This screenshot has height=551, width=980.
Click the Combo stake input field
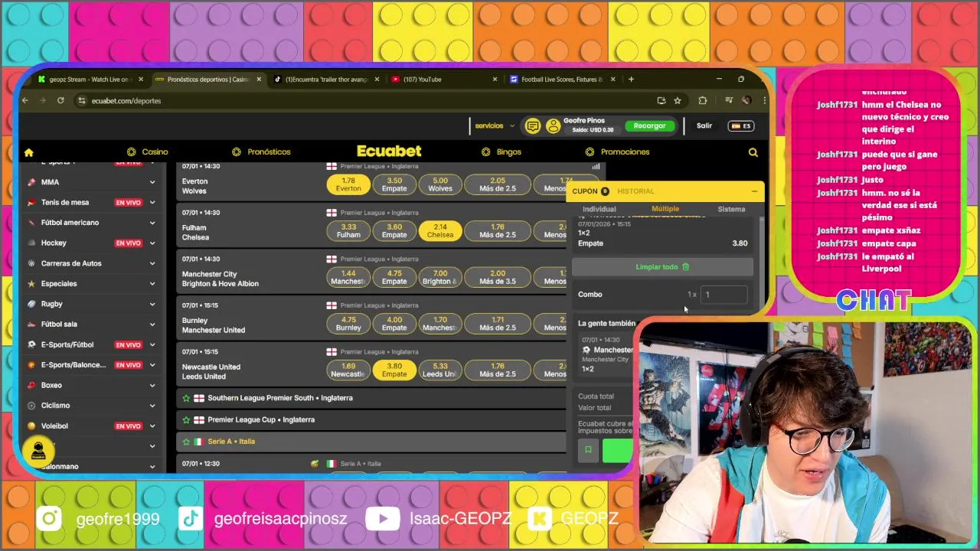(724, 295)
